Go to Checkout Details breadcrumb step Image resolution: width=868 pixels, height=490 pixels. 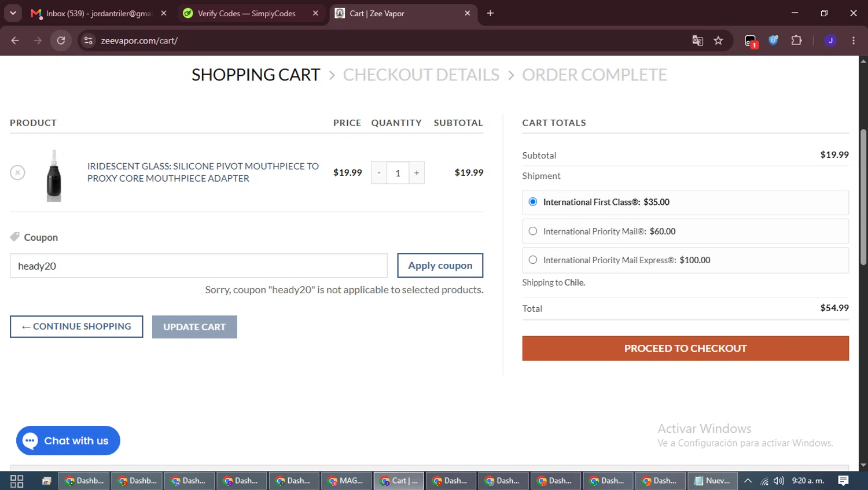(421, 75)
